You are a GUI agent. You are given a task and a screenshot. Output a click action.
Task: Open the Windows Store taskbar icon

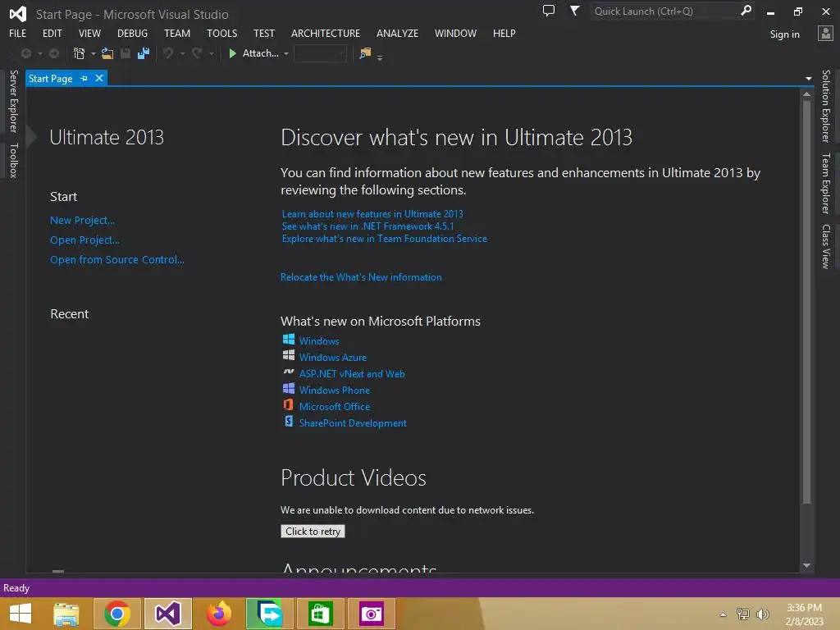tap(321, 614)
